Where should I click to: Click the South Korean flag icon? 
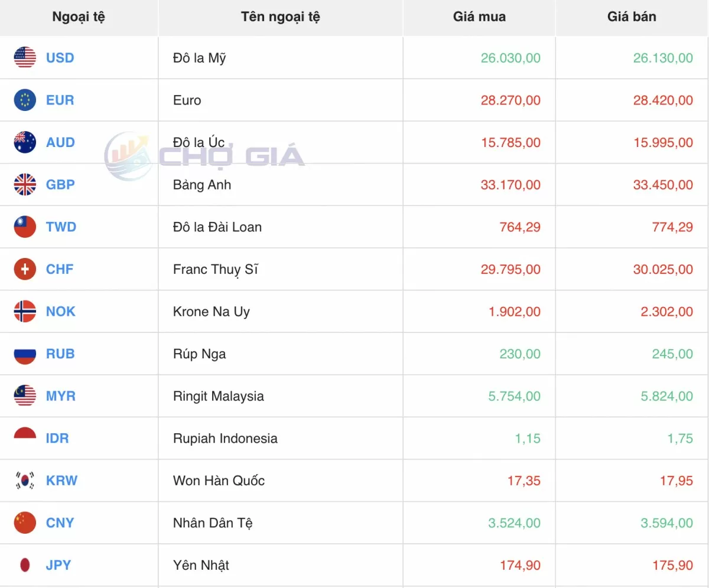(x=25, y=481)
